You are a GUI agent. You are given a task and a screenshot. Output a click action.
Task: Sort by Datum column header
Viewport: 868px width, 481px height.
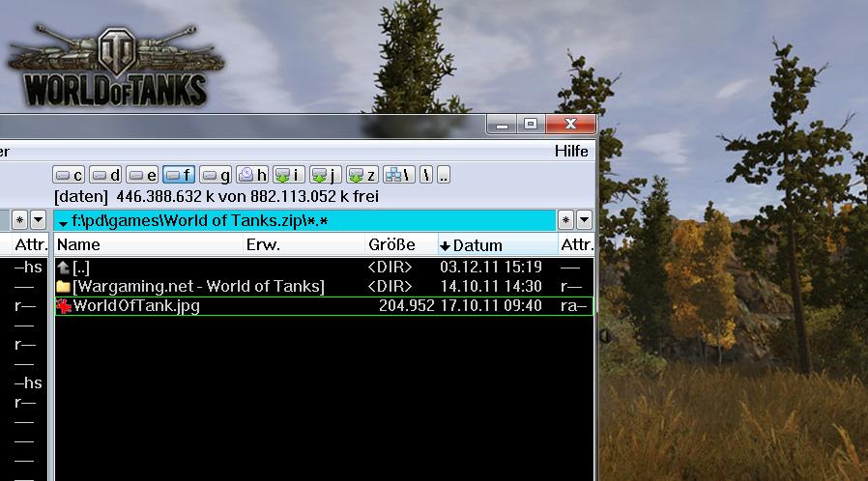(498, 245)
